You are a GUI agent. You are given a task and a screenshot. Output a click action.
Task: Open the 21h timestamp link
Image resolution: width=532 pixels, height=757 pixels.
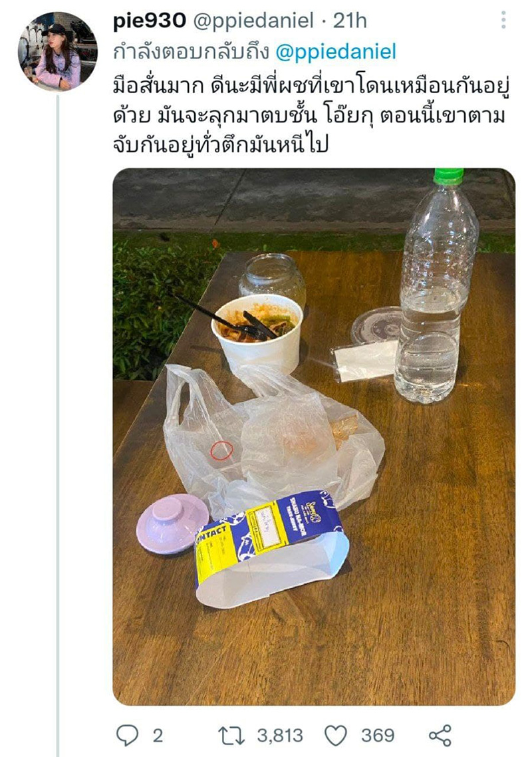pos(350,21)
